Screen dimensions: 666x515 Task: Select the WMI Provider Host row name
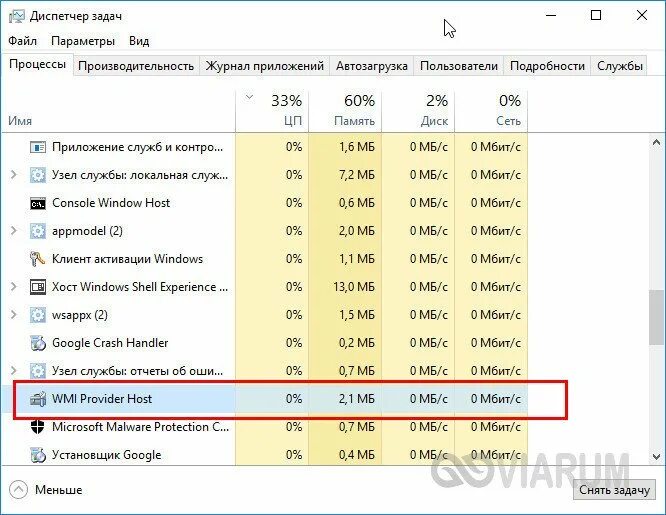pos(102,399)
